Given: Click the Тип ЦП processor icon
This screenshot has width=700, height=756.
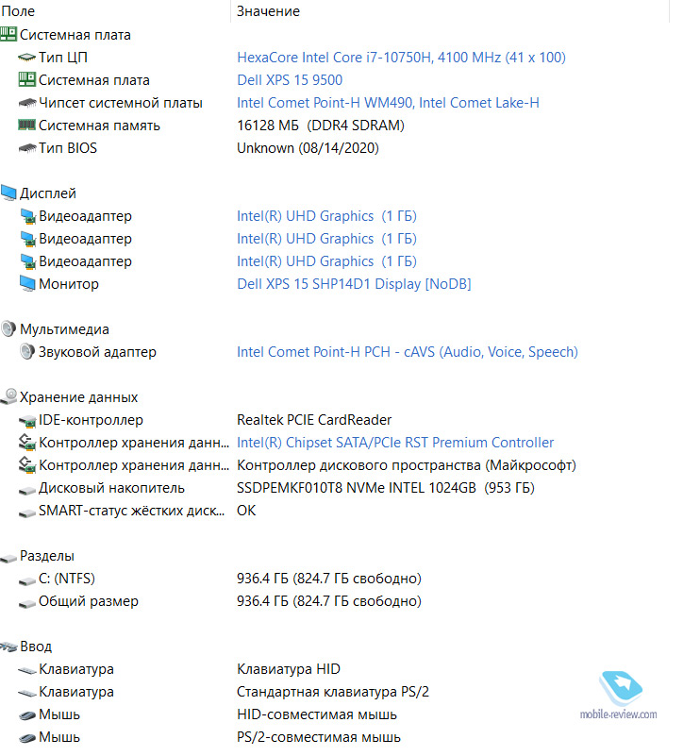Looking at the screenshot, I should (x=26, y=58).
